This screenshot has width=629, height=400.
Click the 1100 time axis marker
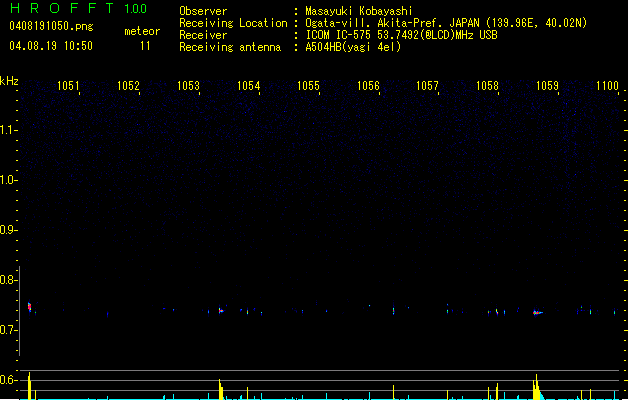click(607, 85)
